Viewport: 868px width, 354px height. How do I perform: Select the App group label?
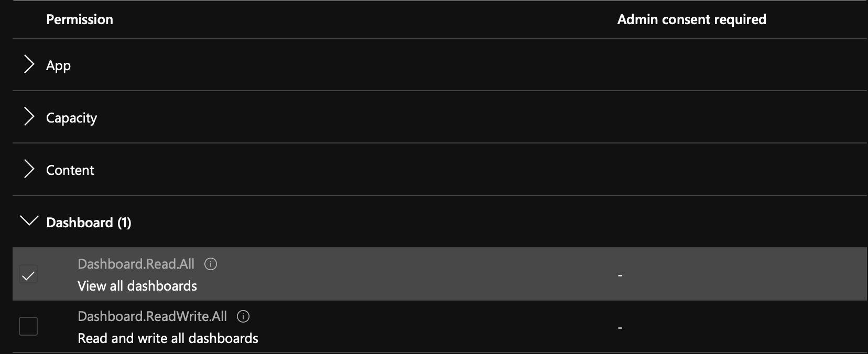(x=58, y=65)
